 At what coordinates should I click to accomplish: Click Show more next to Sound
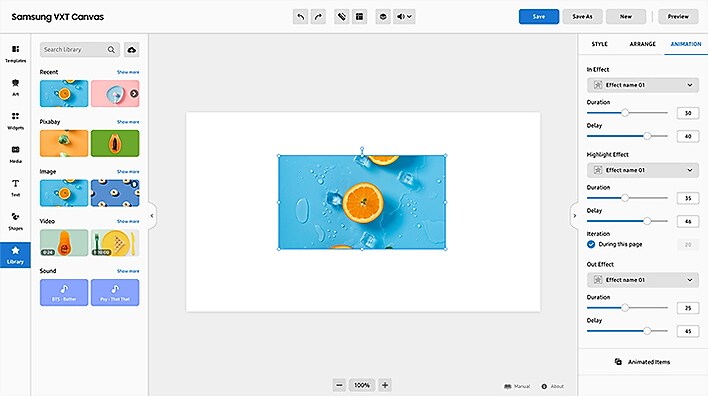[128, 271]
